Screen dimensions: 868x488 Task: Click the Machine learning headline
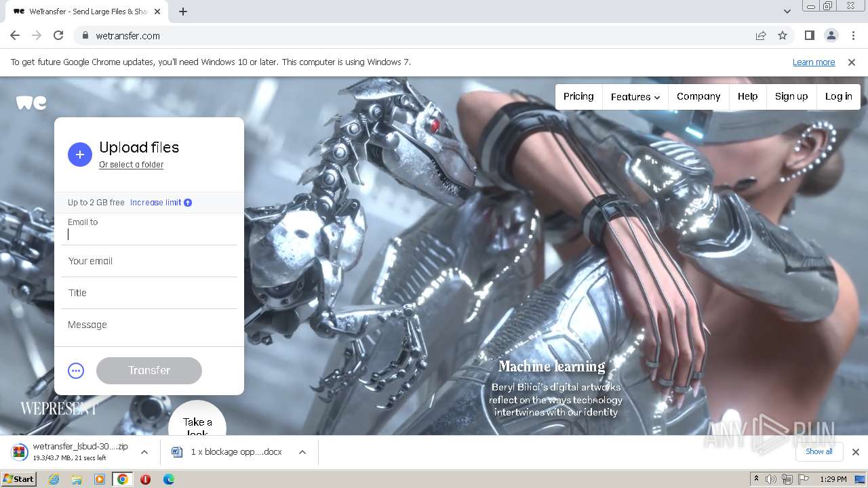pyautogui.click(x=552, y=367)
